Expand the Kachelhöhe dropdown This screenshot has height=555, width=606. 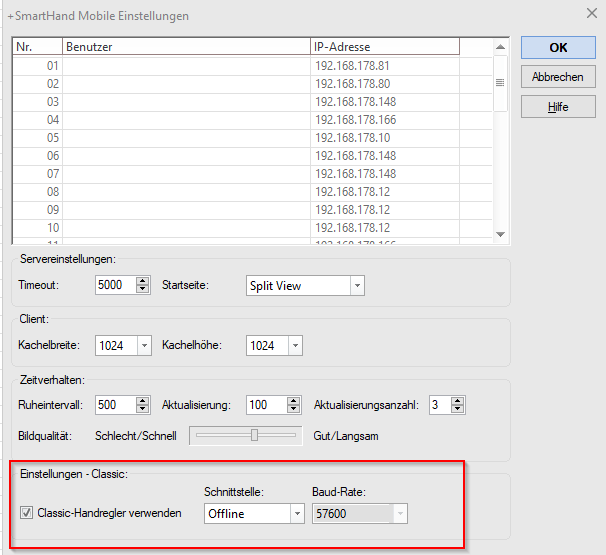coord(294,345)
